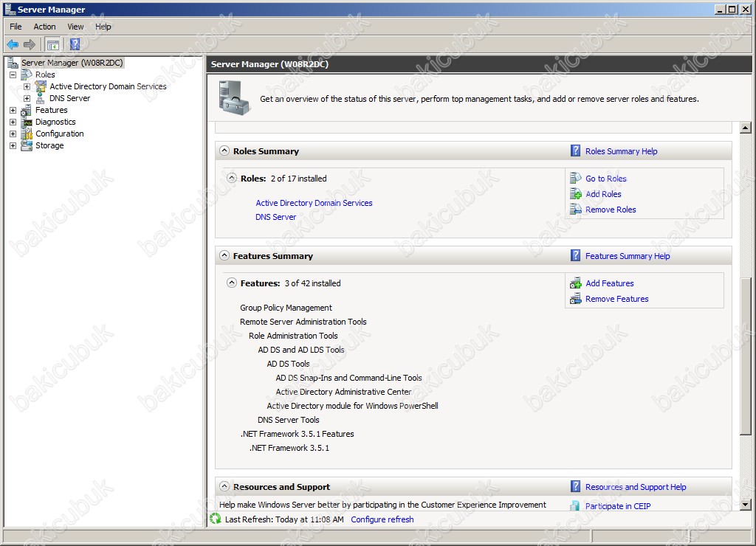Collapse the Roles Summary section

[x=224, y=151]
